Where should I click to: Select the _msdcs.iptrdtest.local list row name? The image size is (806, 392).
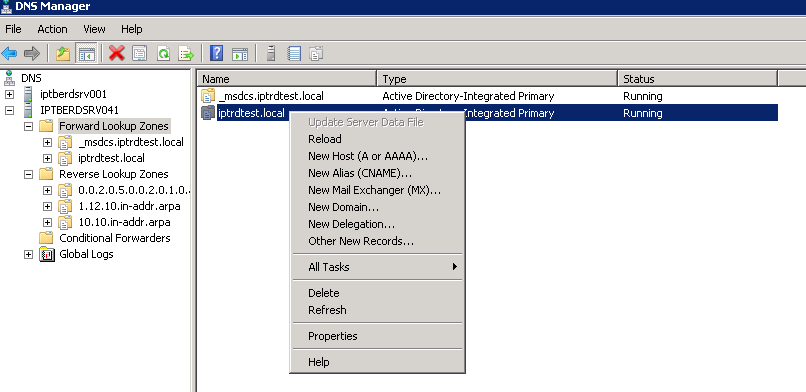(271, 96)
